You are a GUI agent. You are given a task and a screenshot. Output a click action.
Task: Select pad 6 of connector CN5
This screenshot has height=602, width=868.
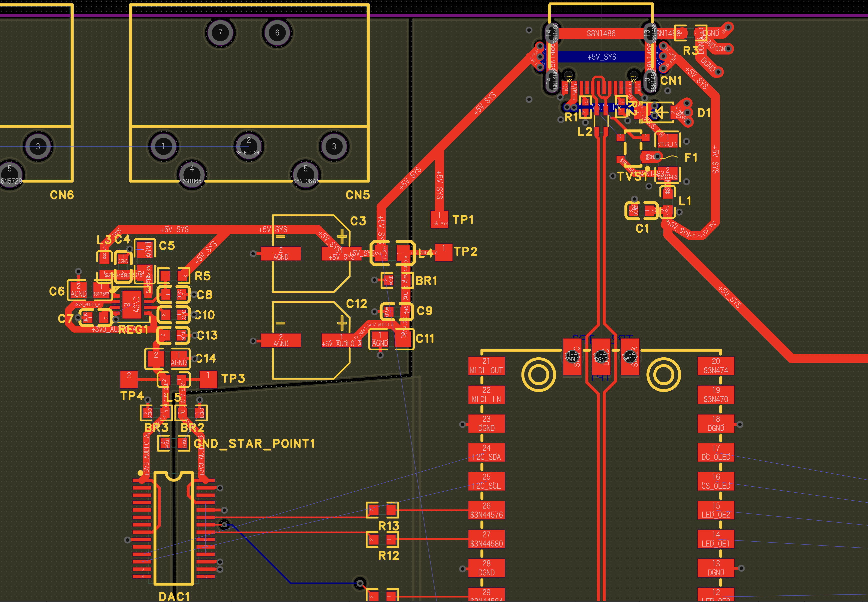click(x=277, y=33)
